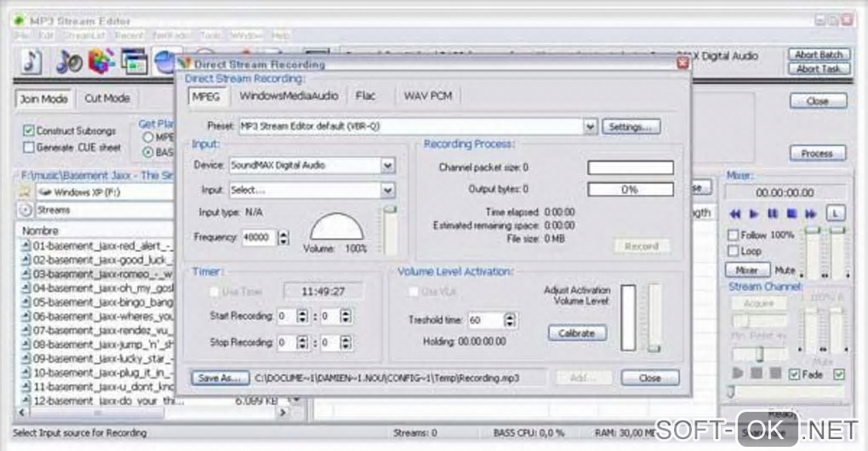Viewport: 868px width, 451px height.
Task: Select the Join Mode tab
Action: [x=43, y=99]
